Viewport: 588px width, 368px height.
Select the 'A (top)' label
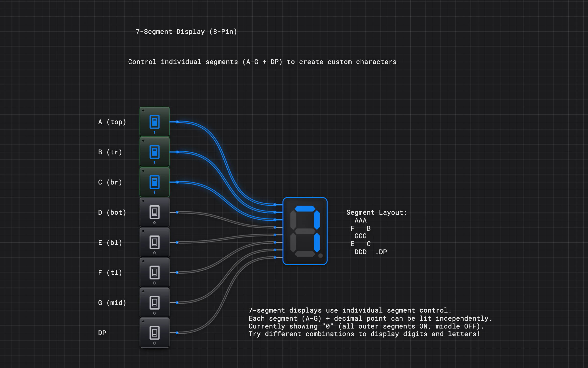click(112, 122)
